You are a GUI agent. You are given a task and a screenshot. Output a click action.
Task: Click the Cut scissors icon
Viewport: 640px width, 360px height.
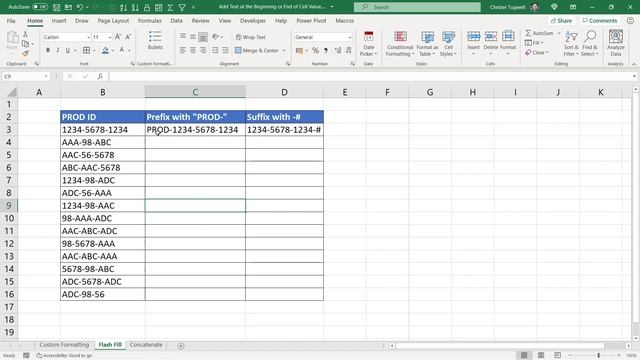coord(25,34)
